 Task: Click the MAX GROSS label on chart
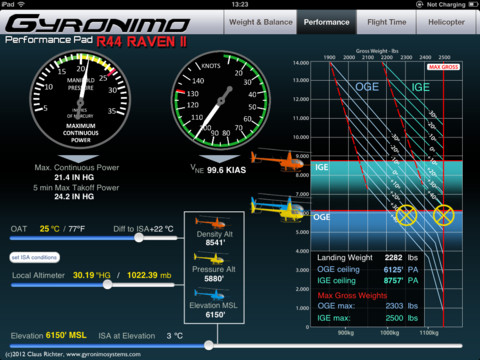443,67
